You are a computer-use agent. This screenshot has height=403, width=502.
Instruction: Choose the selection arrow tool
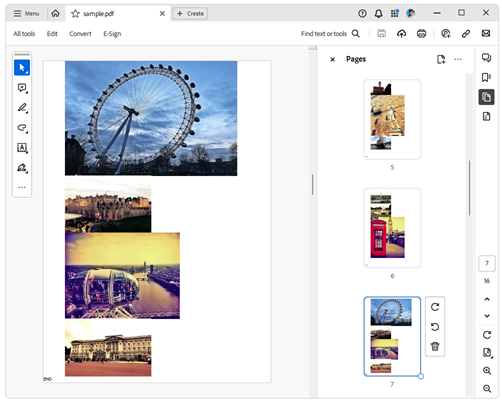[22, 68]
